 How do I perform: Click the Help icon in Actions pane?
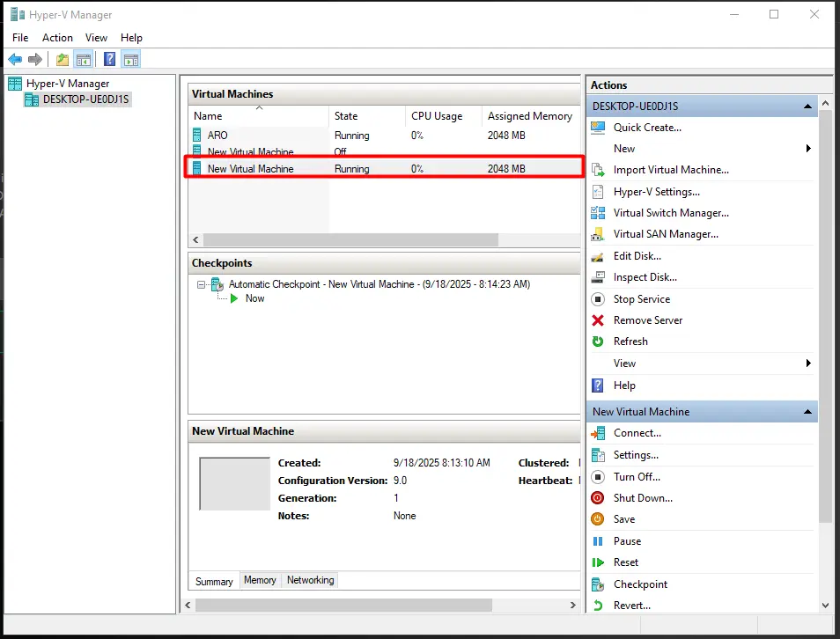pyautogui.click(x=598, y=386)
